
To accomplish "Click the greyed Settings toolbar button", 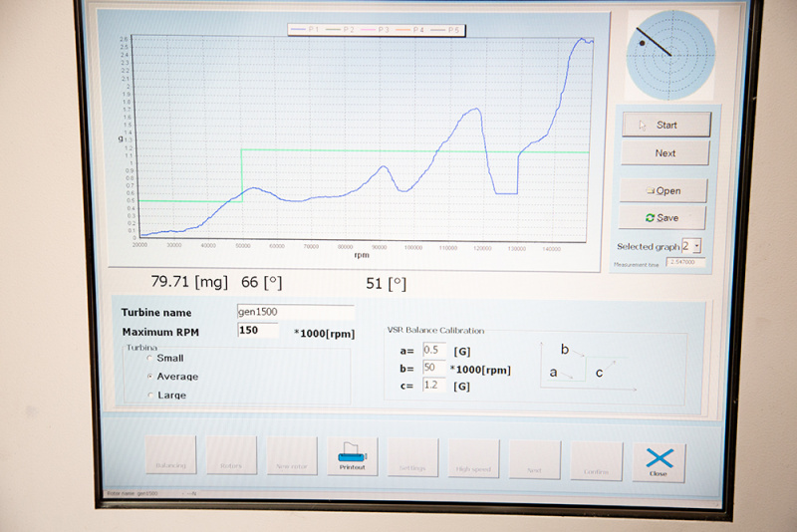I will coord(412,457).
